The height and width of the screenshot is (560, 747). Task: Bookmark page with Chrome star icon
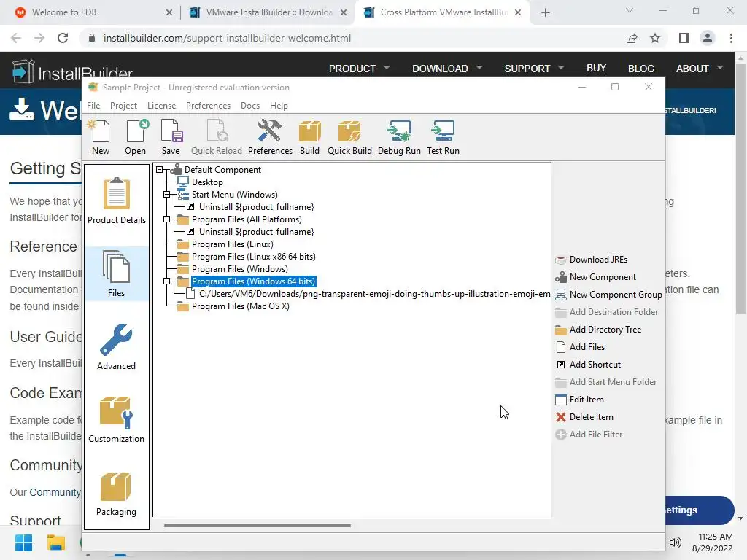(x=655, y=38)
